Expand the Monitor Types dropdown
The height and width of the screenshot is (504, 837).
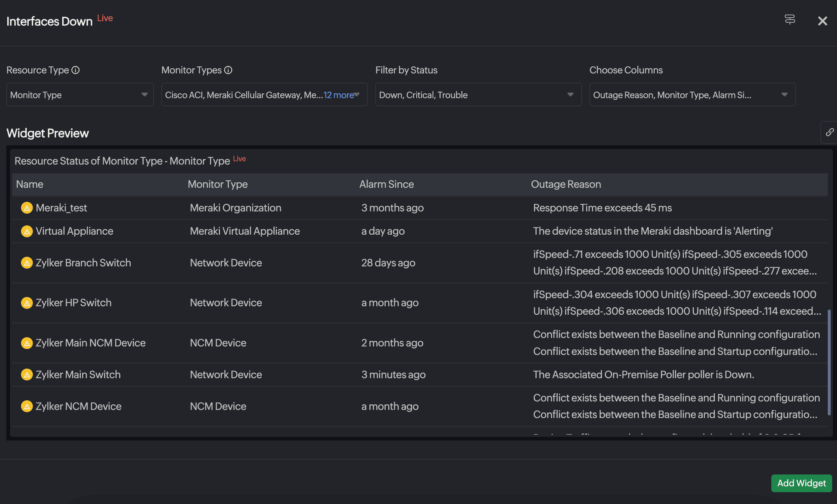pos(356,95)
